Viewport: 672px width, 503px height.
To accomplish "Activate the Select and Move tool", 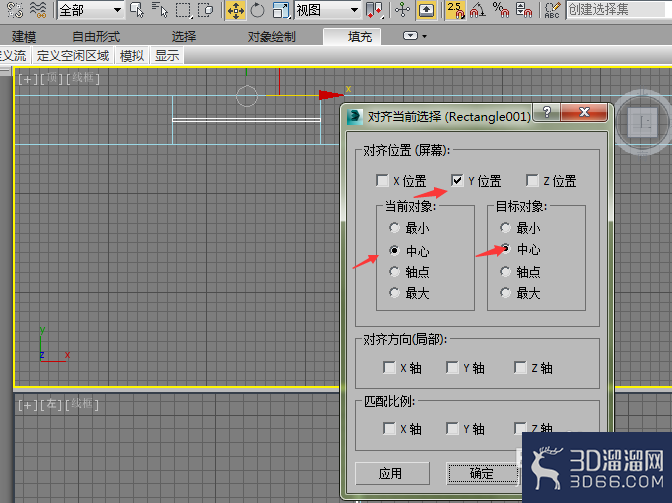I will (235, 10).
